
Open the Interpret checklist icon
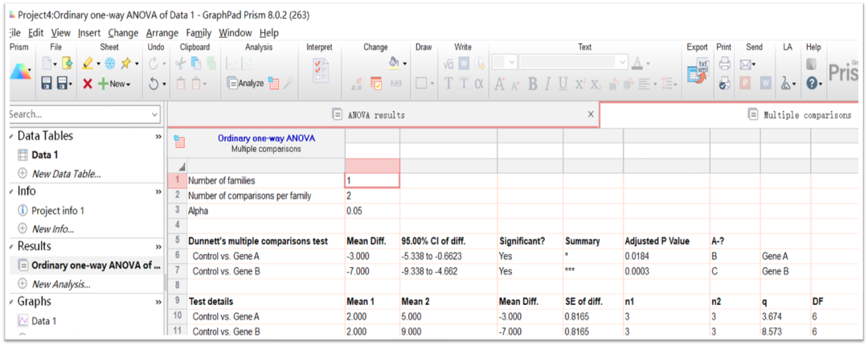[320, 72]
